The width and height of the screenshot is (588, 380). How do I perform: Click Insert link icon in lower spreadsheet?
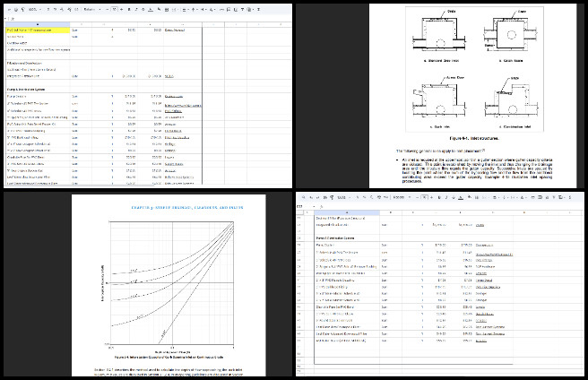(534, 197)
